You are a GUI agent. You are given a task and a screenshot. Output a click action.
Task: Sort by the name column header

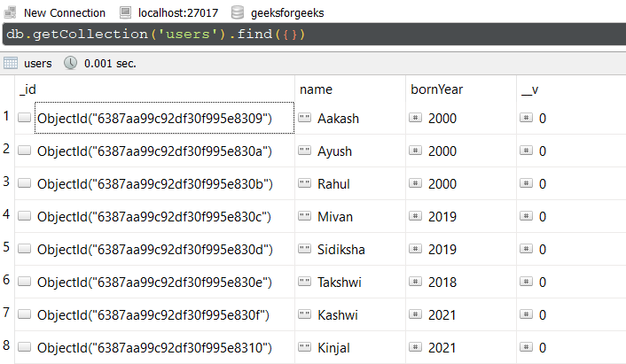pos(316,89)
